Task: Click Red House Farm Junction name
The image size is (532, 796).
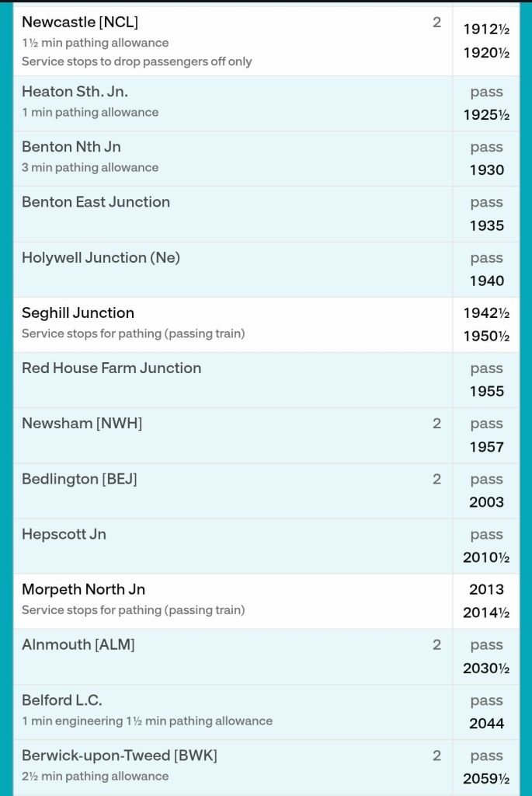Action: [111, 368]
